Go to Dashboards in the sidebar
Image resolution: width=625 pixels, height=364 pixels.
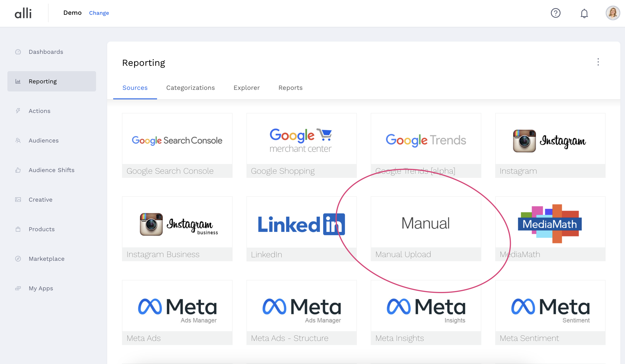(52, 52)
